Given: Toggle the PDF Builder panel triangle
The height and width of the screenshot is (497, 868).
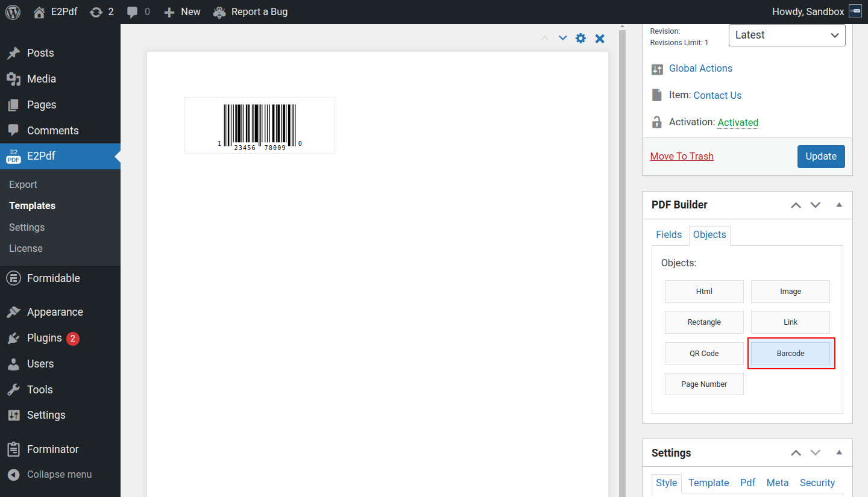Looking at the screenshot, I should tap(839, 205).
